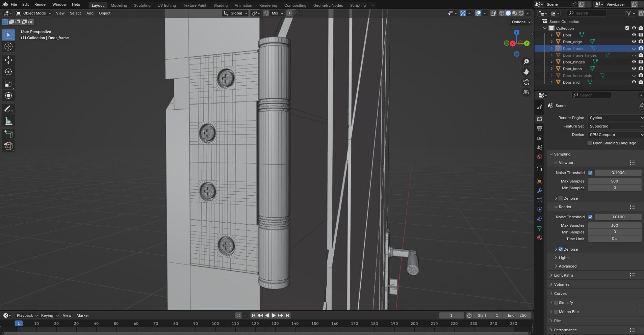
Task: Switch to rendered viewport shading
Action: 521,13
